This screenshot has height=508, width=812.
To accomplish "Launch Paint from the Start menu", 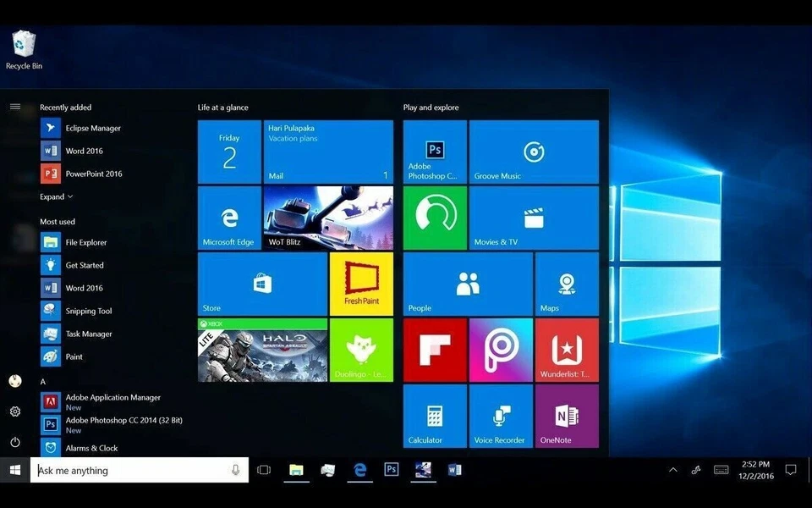I will pyautogui.click(x=74, y=356).
